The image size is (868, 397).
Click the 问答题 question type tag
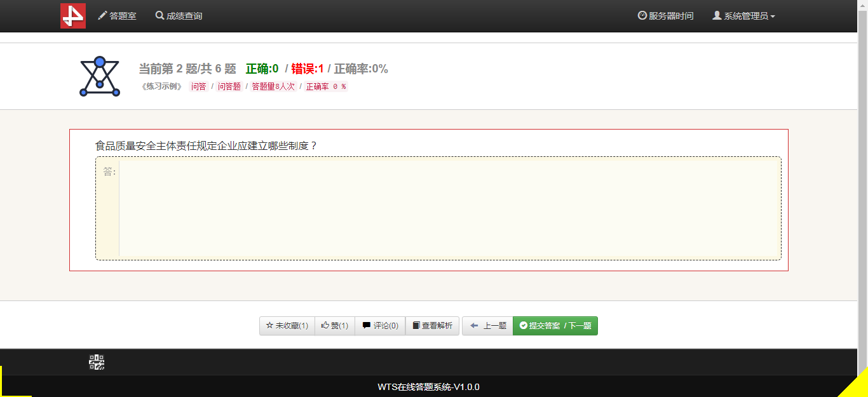point(229,86)
